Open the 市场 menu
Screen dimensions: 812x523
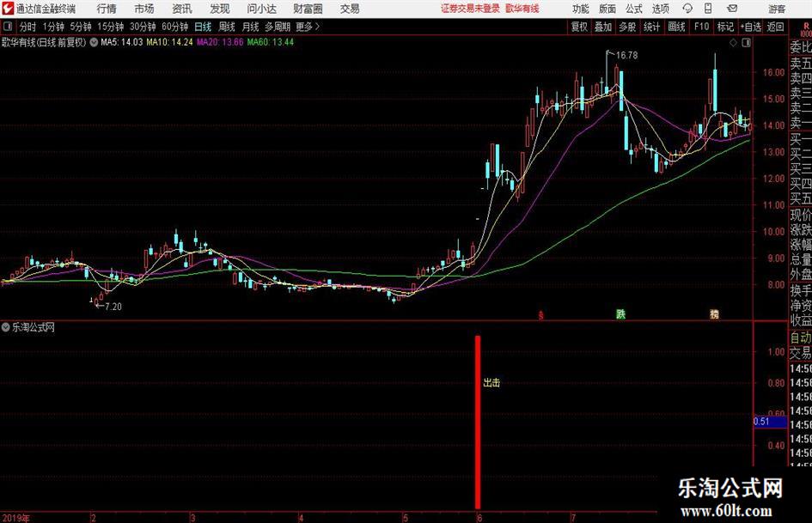pyautogui.click(x=144, y=9)
